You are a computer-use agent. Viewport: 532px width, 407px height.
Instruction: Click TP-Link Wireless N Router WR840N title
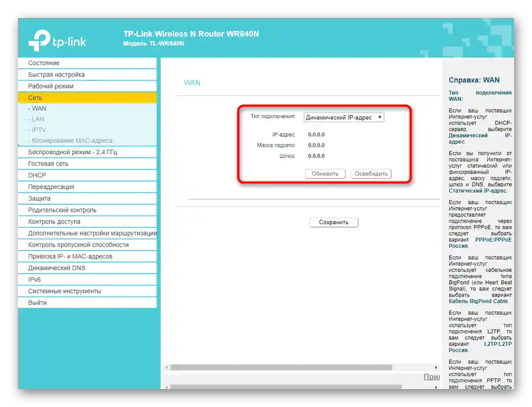click(x=191, y=34)
